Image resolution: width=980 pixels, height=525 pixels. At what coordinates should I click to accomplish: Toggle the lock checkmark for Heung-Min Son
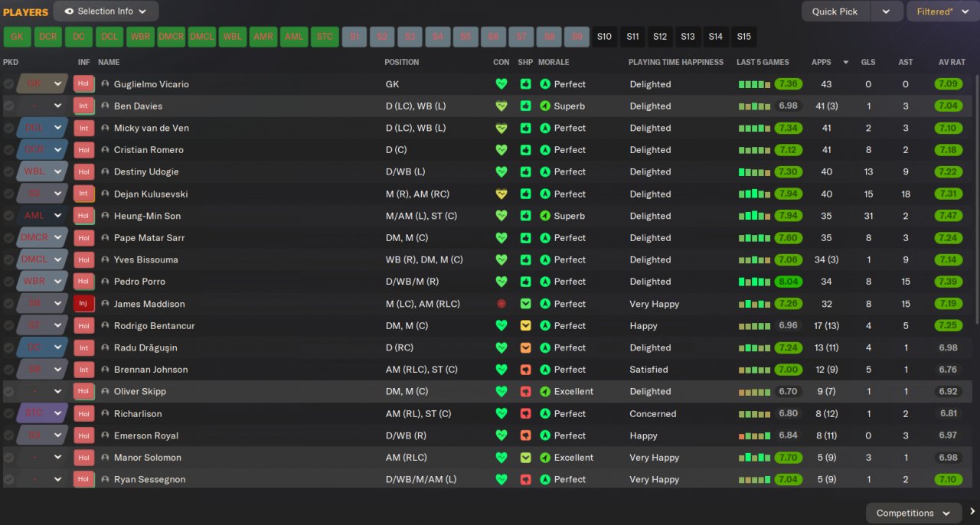tap(8, 216)
